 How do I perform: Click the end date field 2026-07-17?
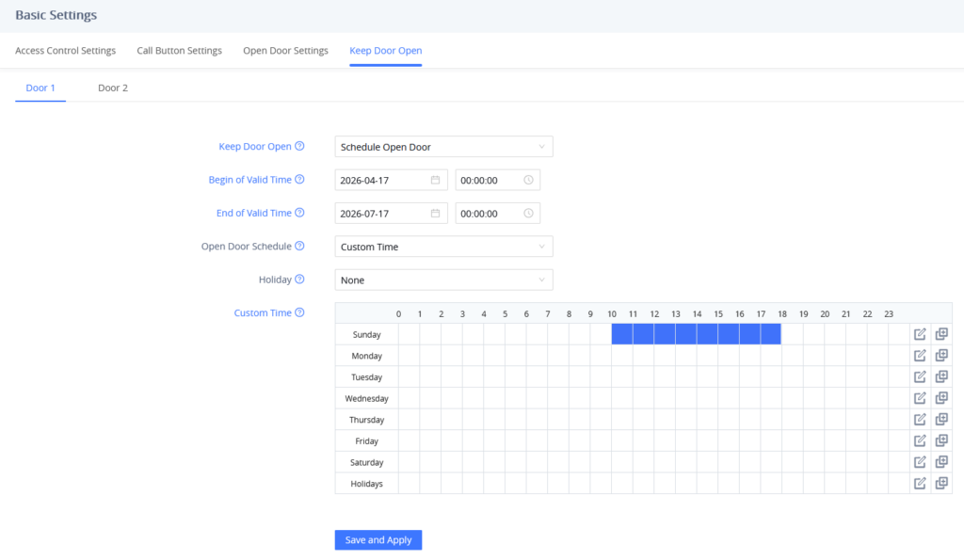coord(391,214)
